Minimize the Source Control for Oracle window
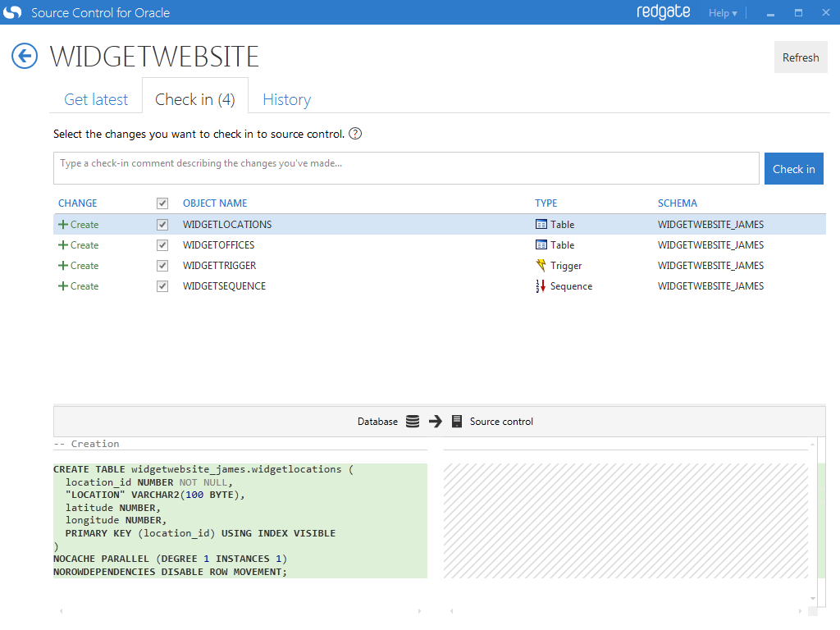The width and height of the screenshot is (840, 630). point(770,13)
